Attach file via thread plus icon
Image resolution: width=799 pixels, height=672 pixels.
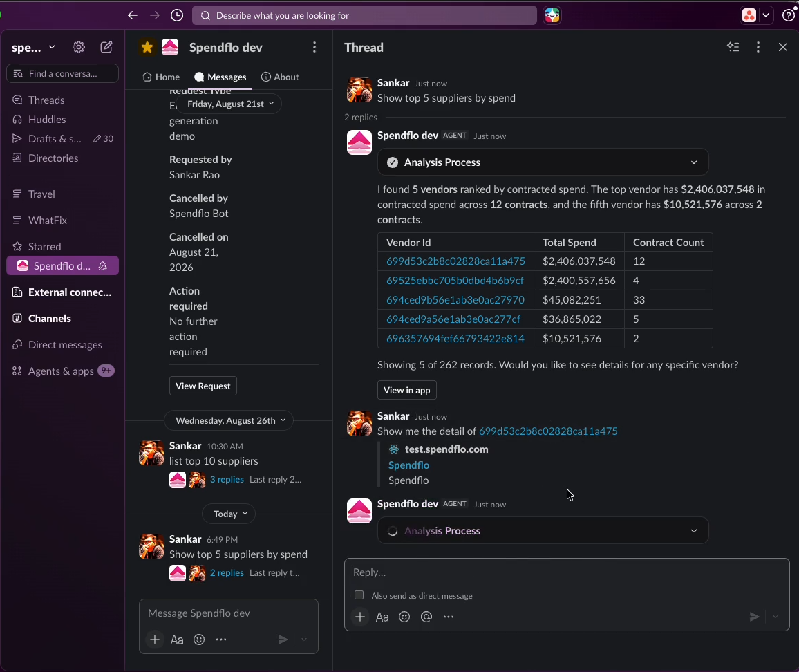pyautogui.click(x=359, y=617)
